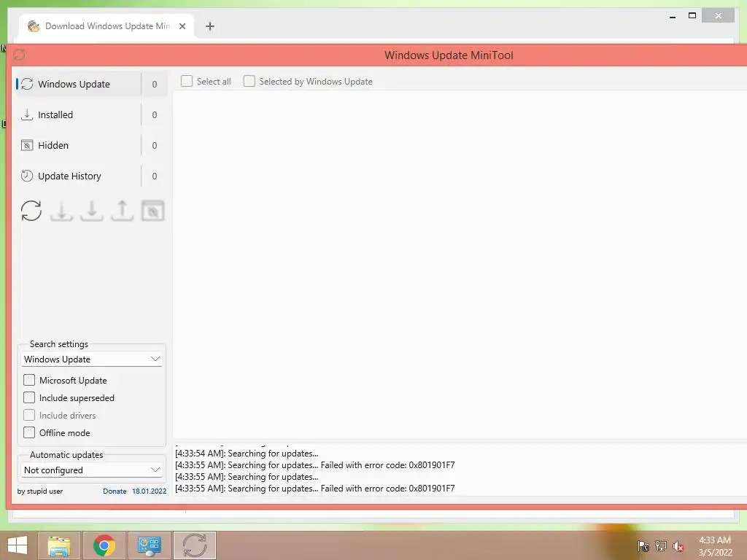Click the refresh check-for-updates icon

click(31, 211)
